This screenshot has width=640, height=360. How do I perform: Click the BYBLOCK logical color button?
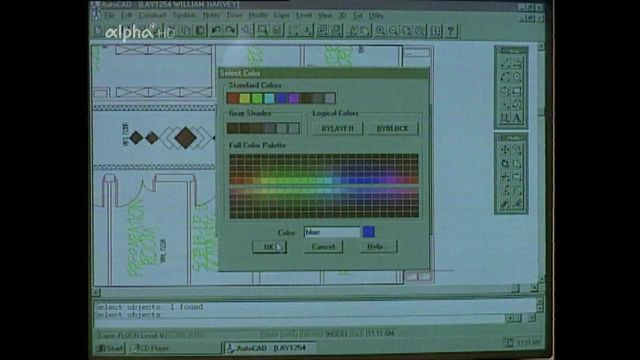[392, 128]
